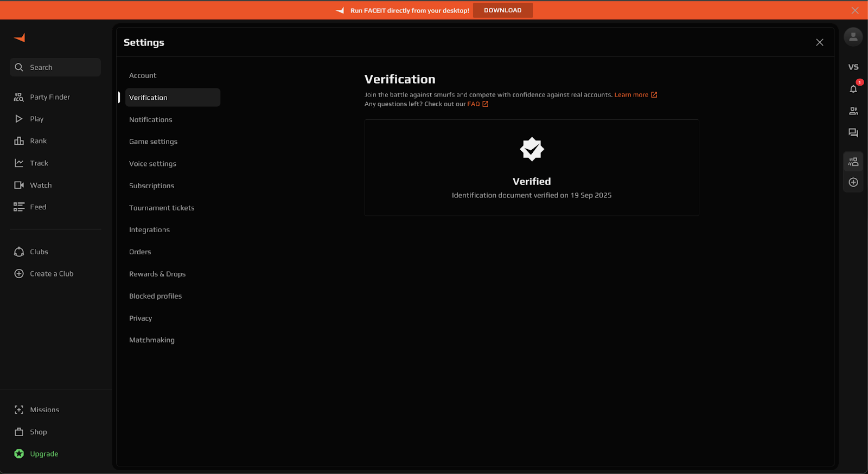
Task: Open the notifications bell icon
Action: 853,89
